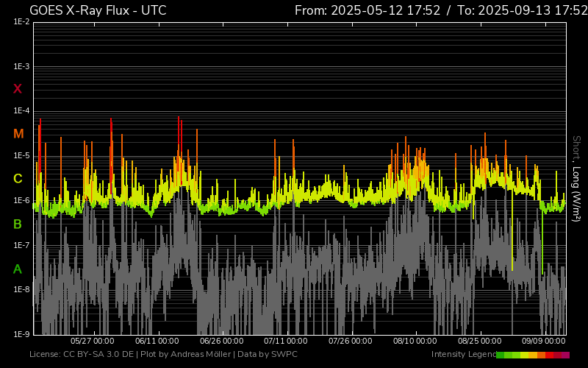Pick the magenta swatch in intensity legend
This screenshot has height=368, width=588.
point(566,355)
